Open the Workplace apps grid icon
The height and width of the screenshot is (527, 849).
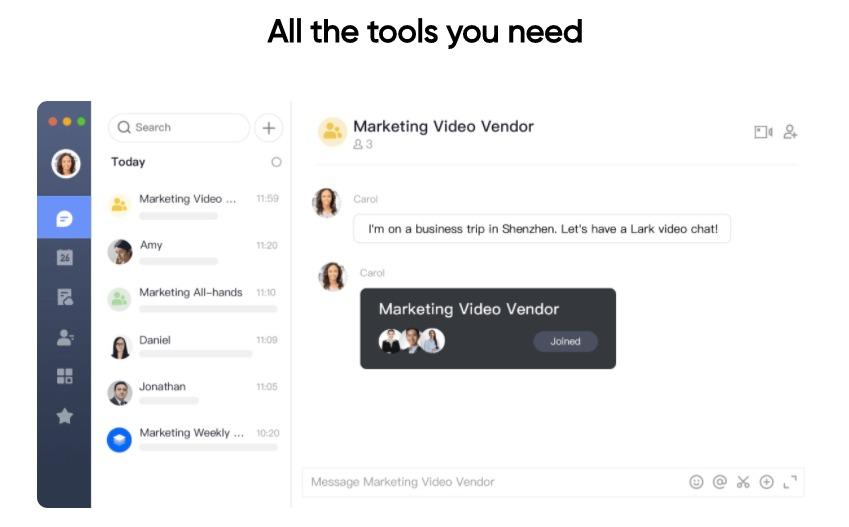[64, 376]
